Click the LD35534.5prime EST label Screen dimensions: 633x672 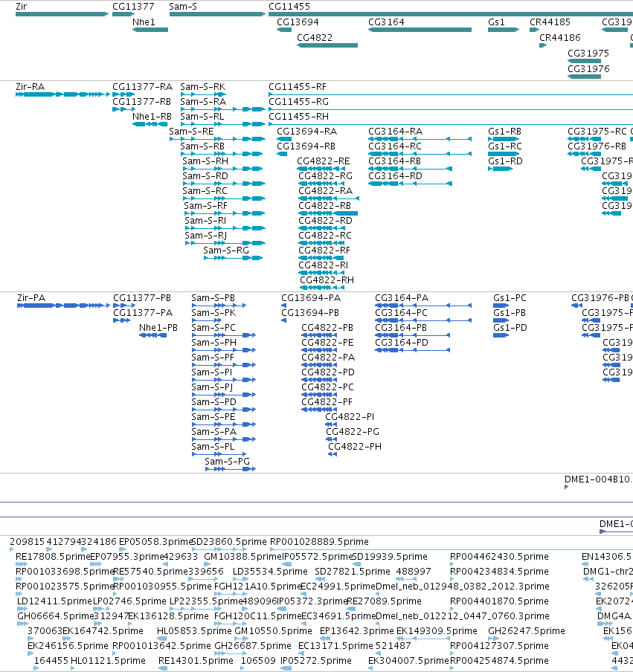tap(270, 572)
